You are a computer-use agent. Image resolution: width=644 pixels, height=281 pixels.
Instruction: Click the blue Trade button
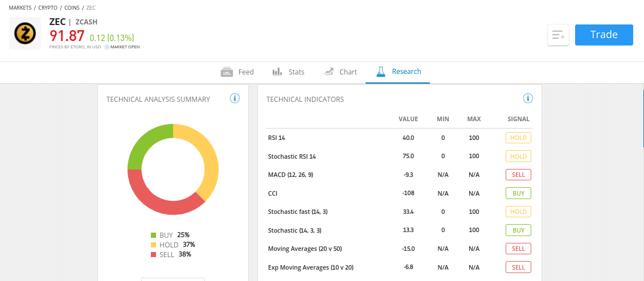[604, 35]
